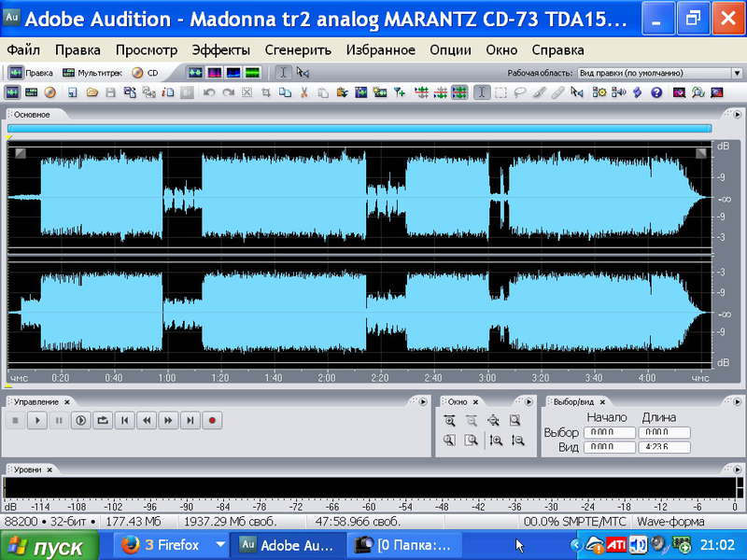Open the Справка menu

point(557,50)
